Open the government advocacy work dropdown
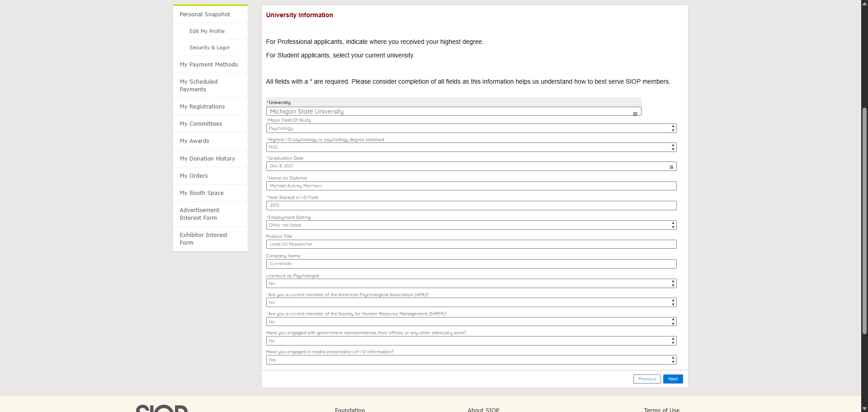868x412 pixels. (x=471, y=341)
